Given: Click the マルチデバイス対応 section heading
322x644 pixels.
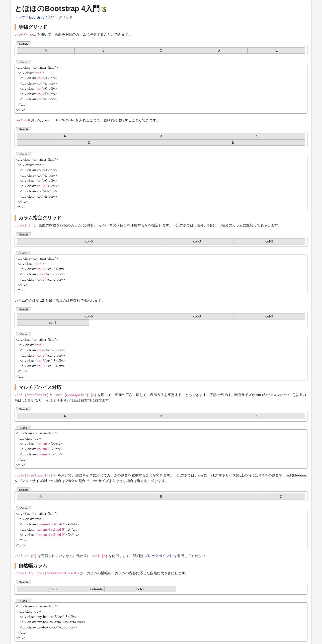Looking at the screenshot, I should coord(40,387).
